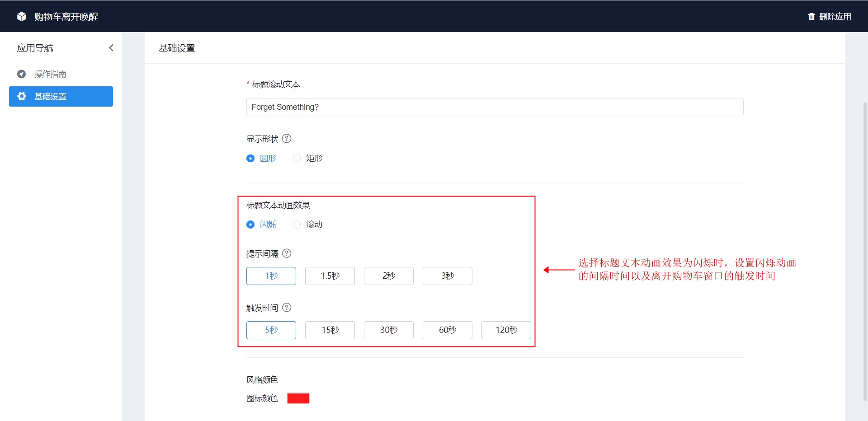Select the 滚动 animation radio button
The height and width of the screenshot is (421, 868).
tap(297, 225)
